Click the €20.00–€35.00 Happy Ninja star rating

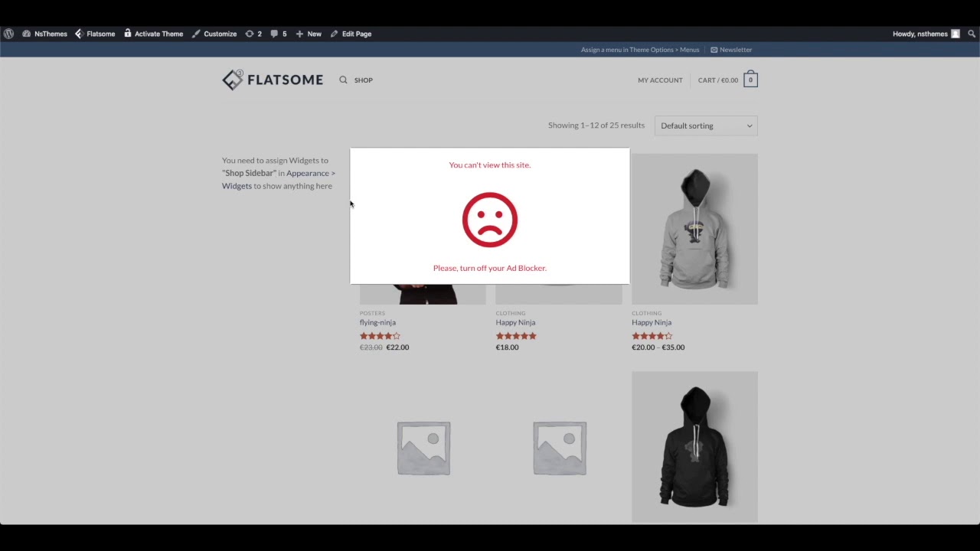click(x=652, y=336)
